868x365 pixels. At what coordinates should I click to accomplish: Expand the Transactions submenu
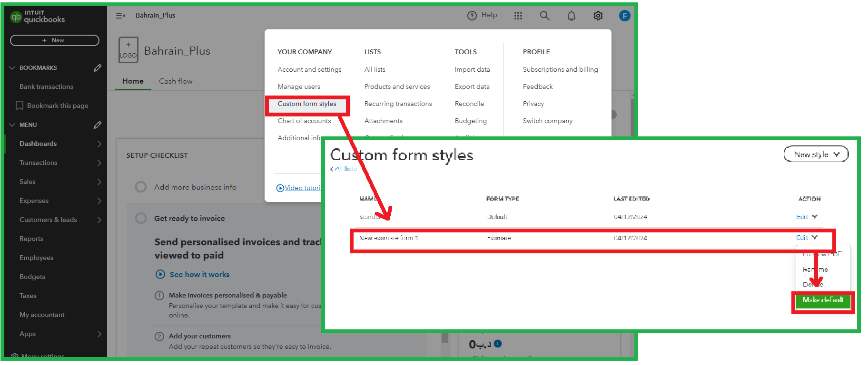(99, 163)
